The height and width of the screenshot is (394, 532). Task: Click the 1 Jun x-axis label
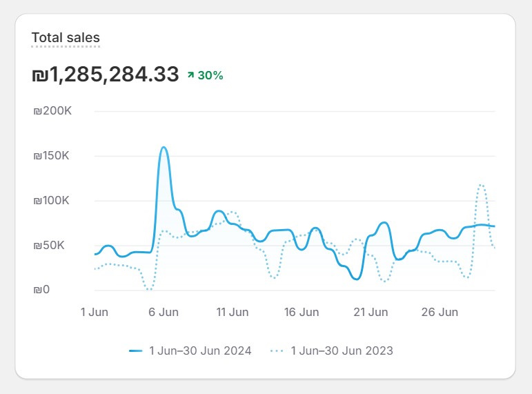pos(94,312)
